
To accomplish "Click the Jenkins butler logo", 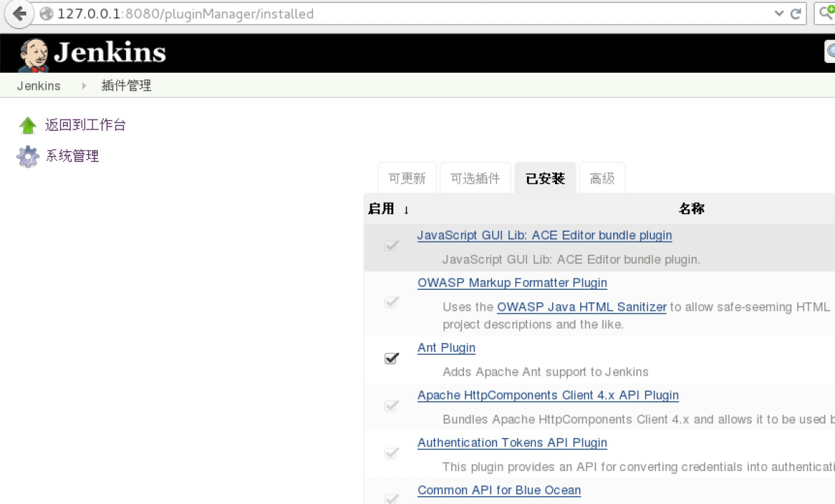I will [33, 55].
